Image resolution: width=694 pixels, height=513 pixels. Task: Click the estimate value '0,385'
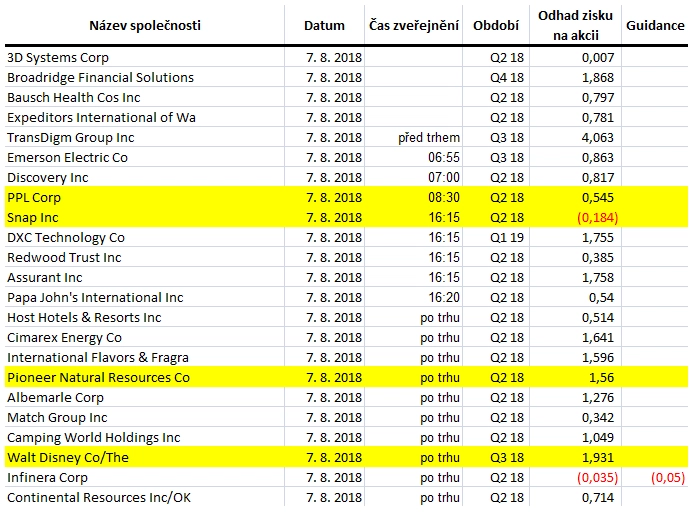[598, 258]
